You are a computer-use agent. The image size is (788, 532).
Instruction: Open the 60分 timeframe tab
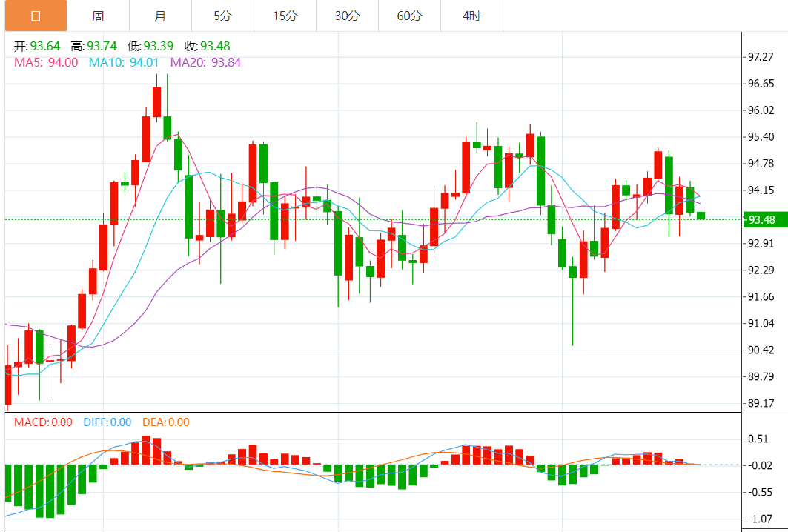coord(410,16)
